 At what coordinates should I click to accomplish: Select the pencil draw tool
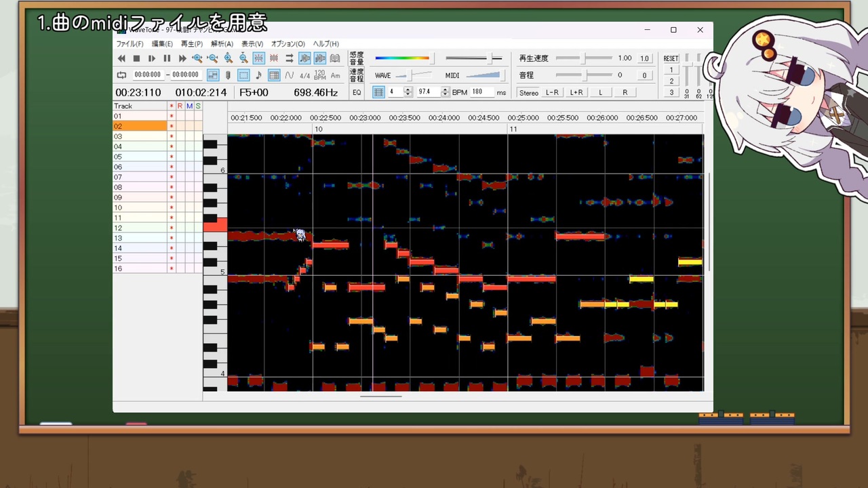coord(229,75)
